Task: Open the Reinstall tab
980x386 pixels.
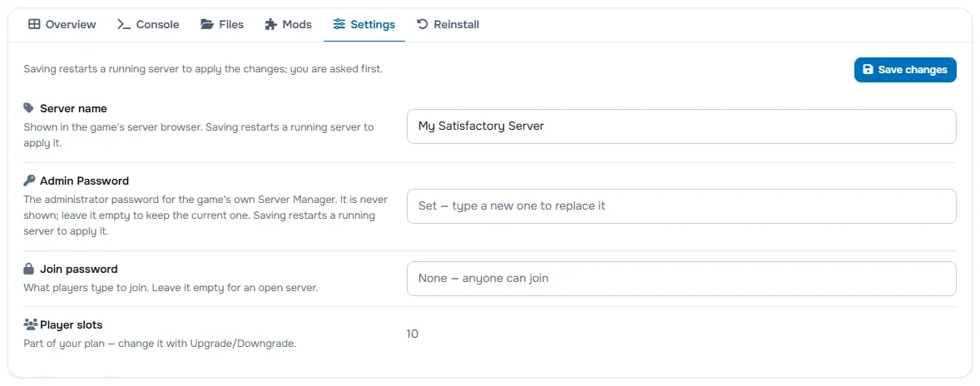Action: [448, 25]
